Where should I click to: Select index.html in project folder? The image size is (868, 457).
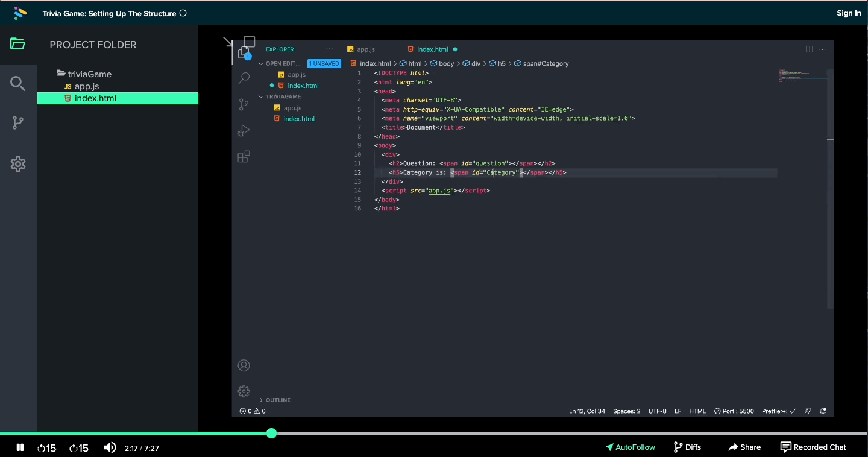click(95, 98)
